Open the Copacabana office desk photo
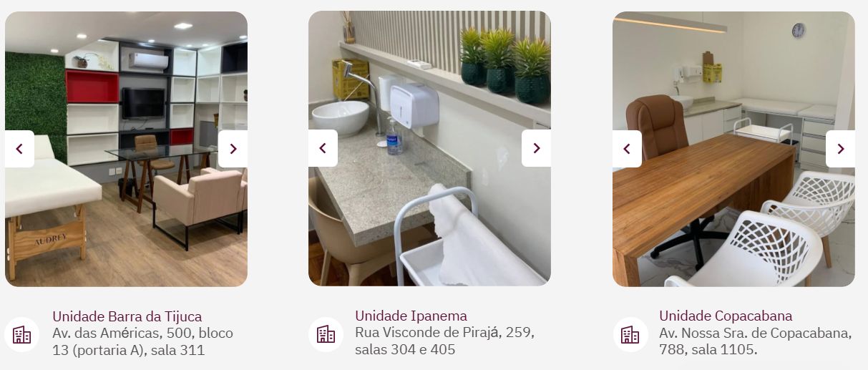Image resolution: width=868 pixels, height=370 pixels. (x=733, y=149)
